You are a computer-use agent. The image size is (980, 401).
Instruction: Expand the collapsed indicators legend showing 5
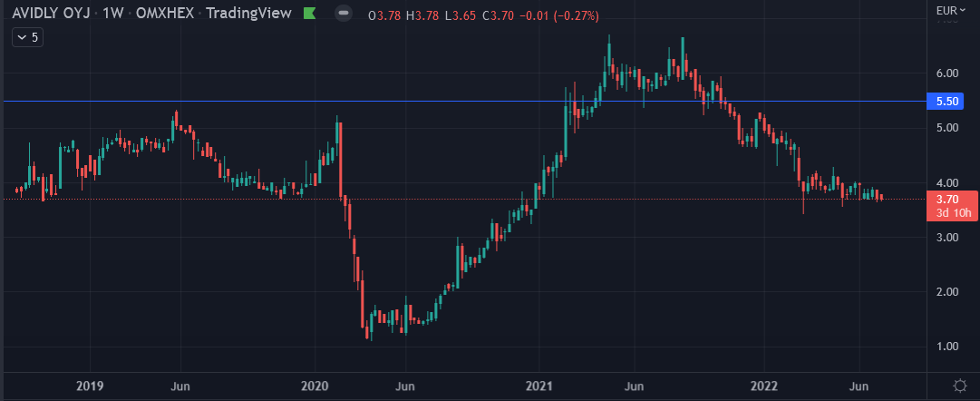click(28, 37)
